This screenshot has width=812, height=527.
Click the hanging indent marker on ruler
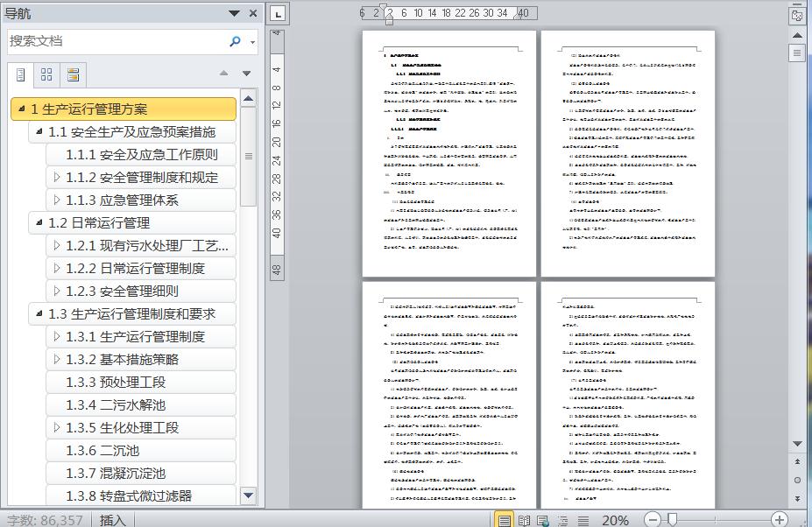pyautogui.click(x=390, y=18)
